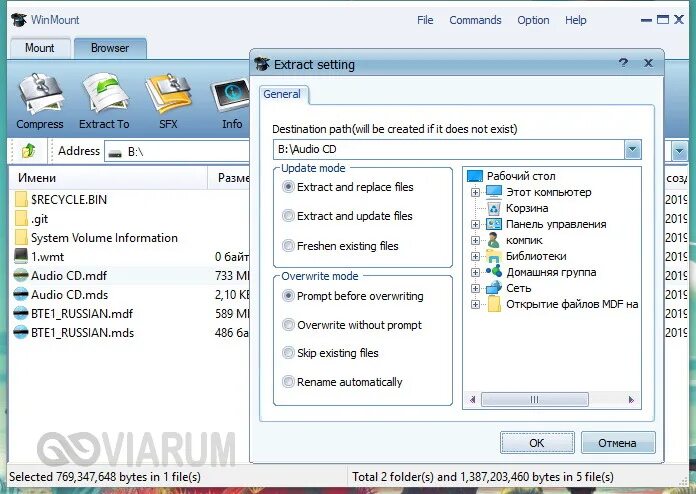
Task: Select Extract and replace files
Action: coord(348,187)
